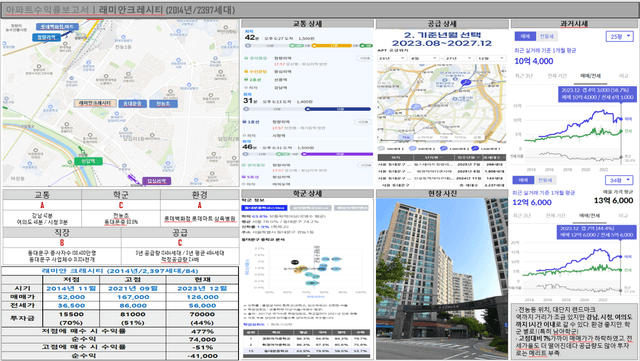
Task: Click the apartment site photo thumbnail
Action: pyautogui.click(x=442, y=279)
